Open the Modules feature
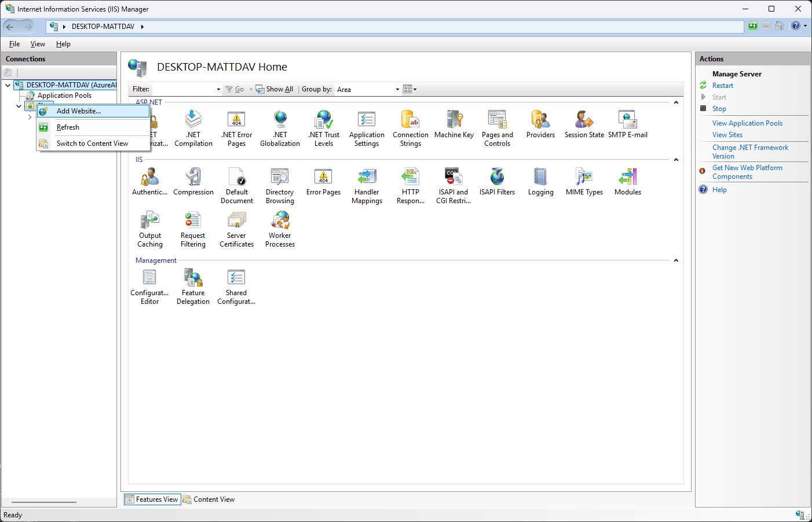Viewport: 812px width, 522px height. (628, 182)
